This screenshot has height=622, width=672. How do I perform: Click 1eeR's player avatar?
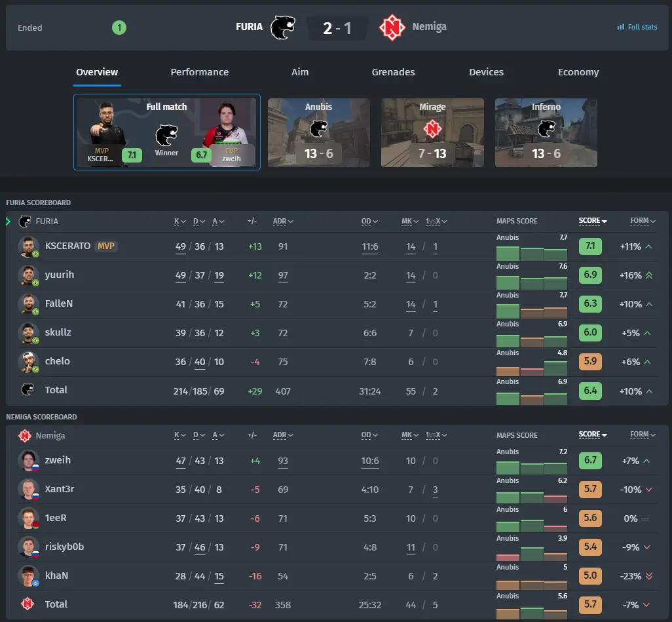pyautogui.click(x=28, y=518)
